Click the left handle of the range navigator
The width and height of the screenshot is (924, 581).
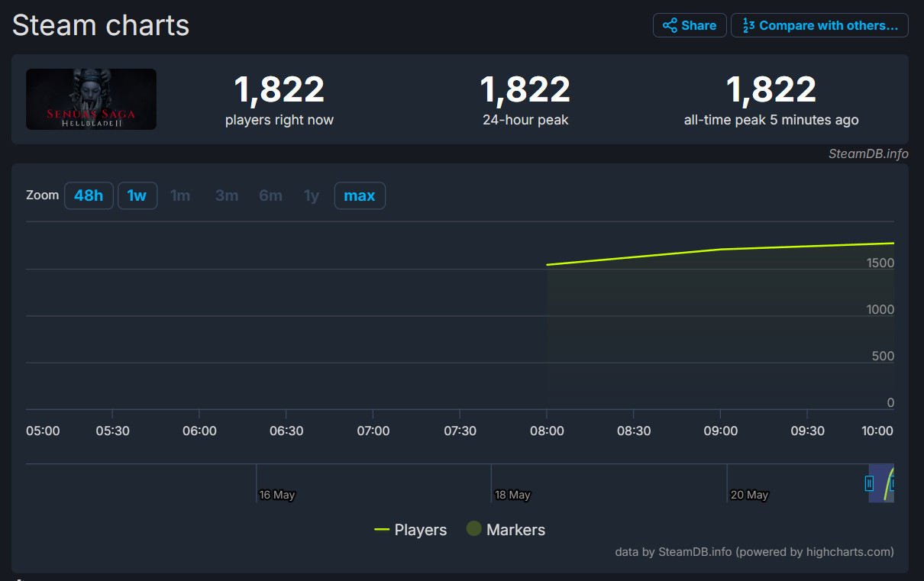869,483
